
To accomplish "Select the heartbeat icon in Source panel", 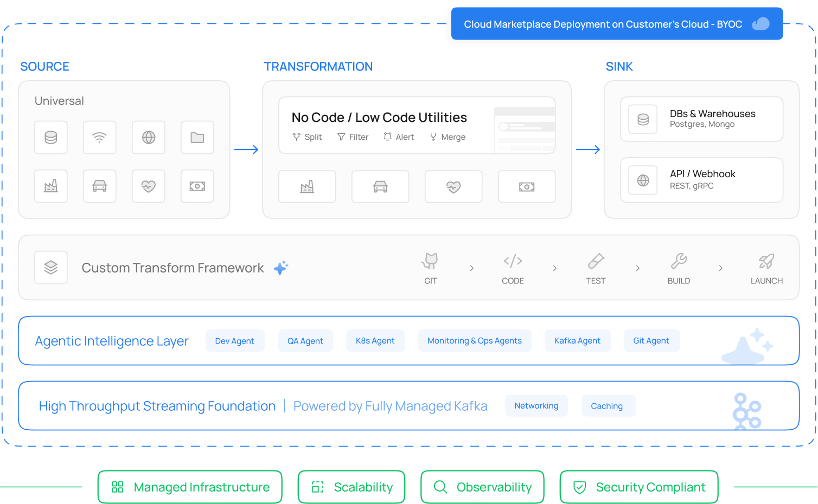I will point(149,186).
